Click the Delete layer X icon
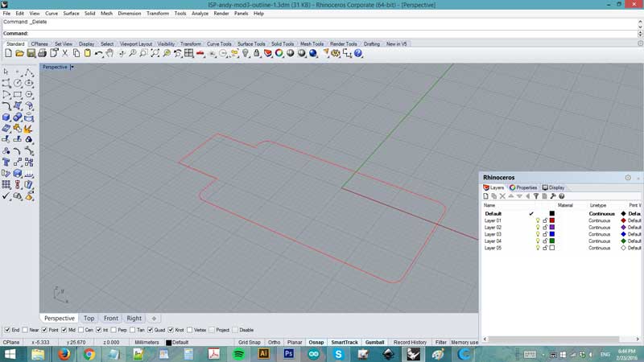This screenshot has height=362, width=644. coord(502,196)
